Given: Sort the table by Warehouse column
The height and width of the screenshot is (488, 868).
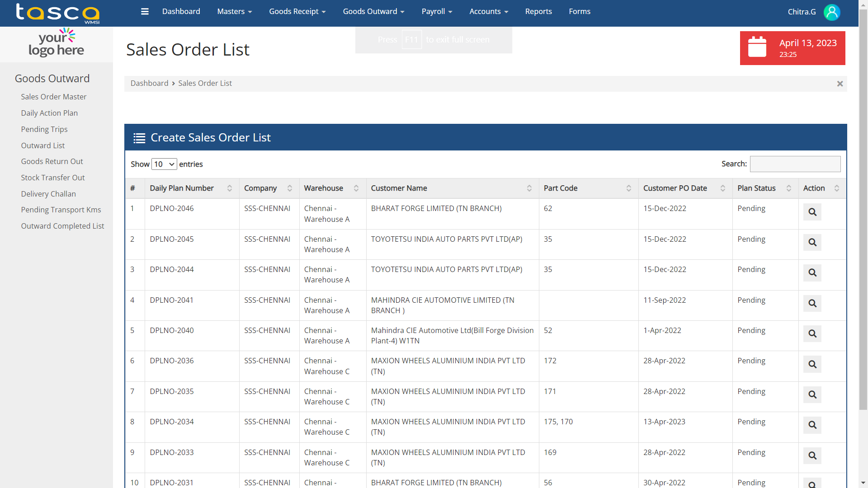Looking at the screenshot, I should coord(332,188).
